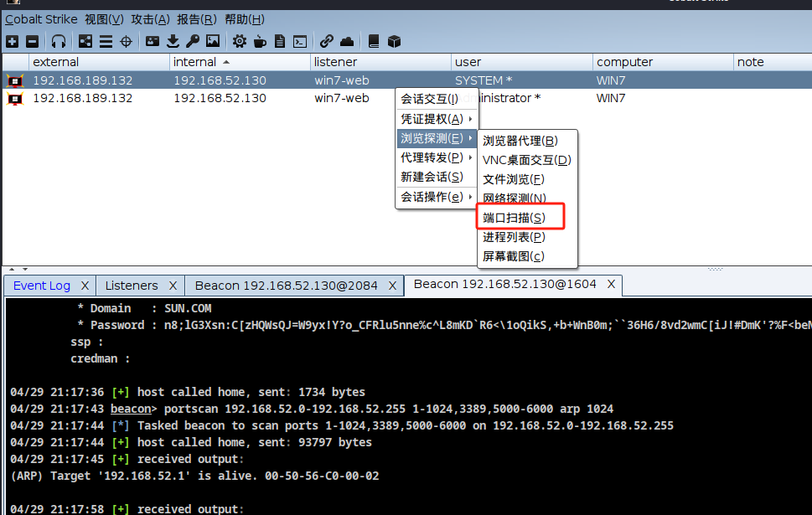Viewport: 812px width, 515px height.
Task: Click the second row's win7-web listener cell
Action: 342,98
